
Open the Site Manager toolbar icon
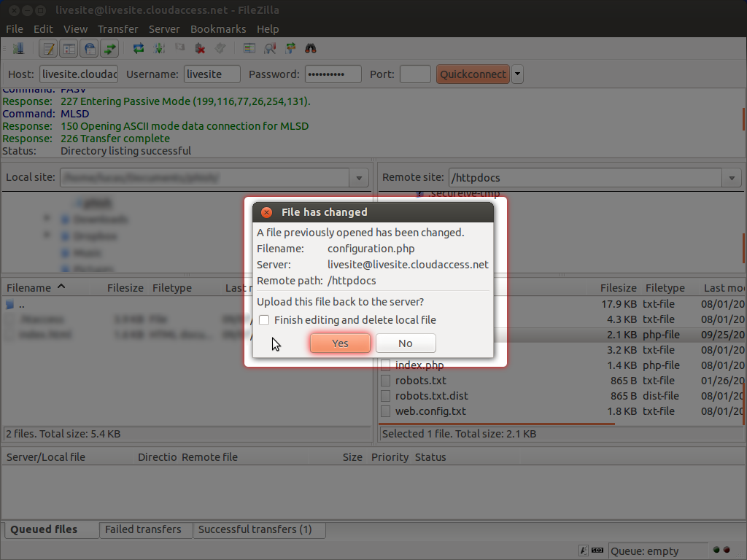coord(18,49)
